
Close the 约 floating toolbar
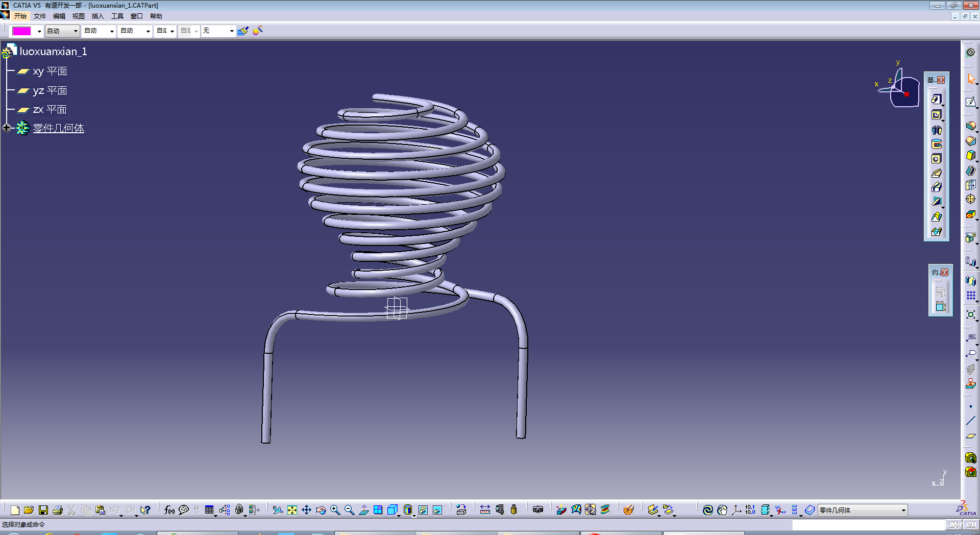pyautogui.click(x=945, y=273)
